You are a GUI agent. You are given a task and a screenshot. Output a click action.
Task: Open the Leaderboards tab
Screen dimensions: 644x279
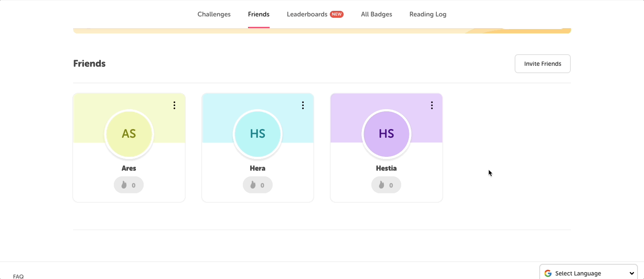(x=307, y=14)
